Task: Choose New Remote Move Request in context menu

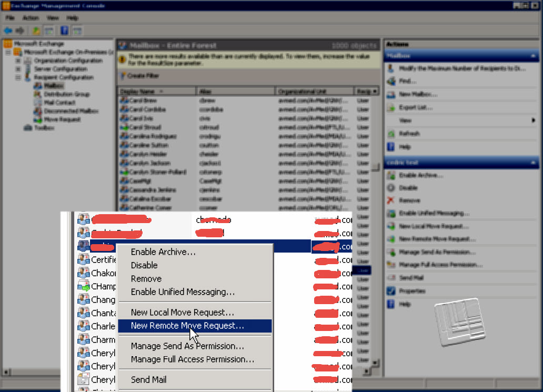Action: click(195, 326)
